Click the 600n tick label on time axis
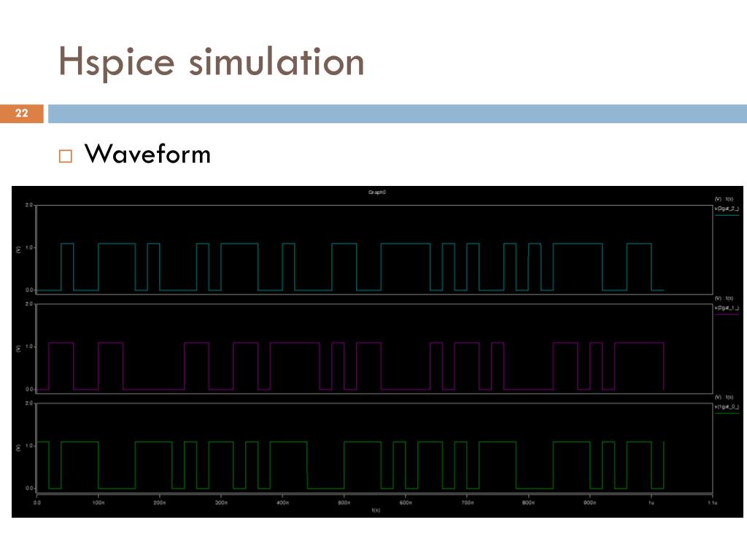The width and height of the screenshot is (747, 560). [406, 503]
